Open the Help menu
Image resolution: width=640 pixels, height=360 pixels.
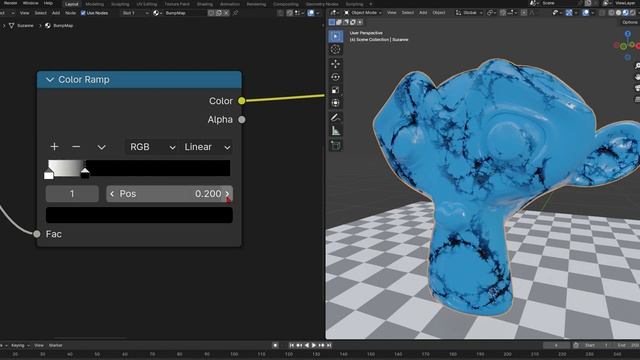(x=48, y=3)
